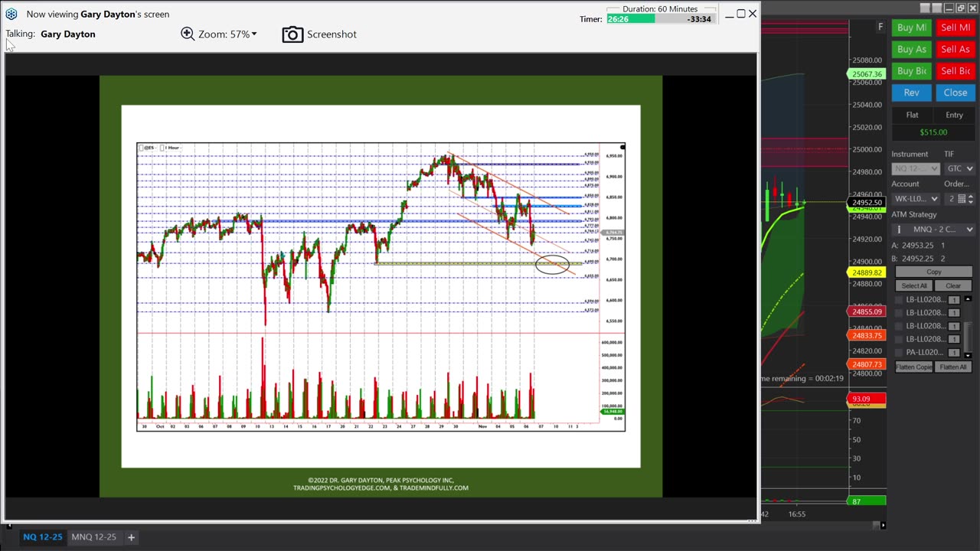This screenshot has height=551, width=980.
Task: Click the Flat position label
Action: 912,115
